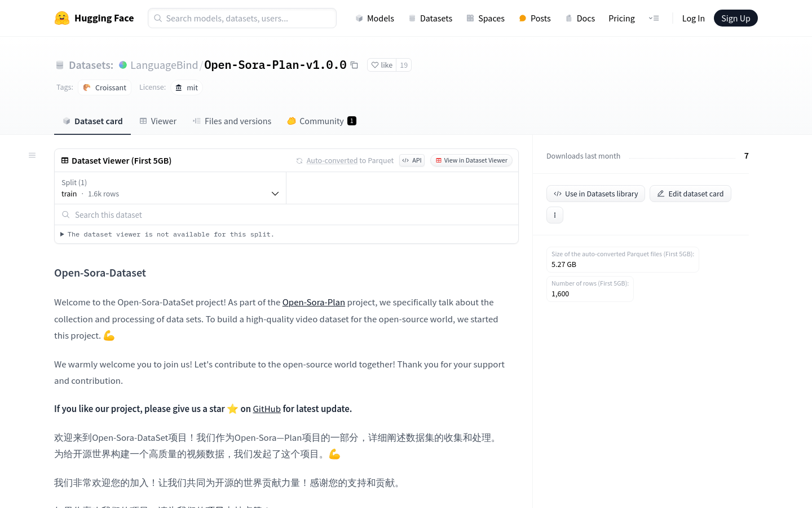Click the mit license bank icon

tap(179, 87)
